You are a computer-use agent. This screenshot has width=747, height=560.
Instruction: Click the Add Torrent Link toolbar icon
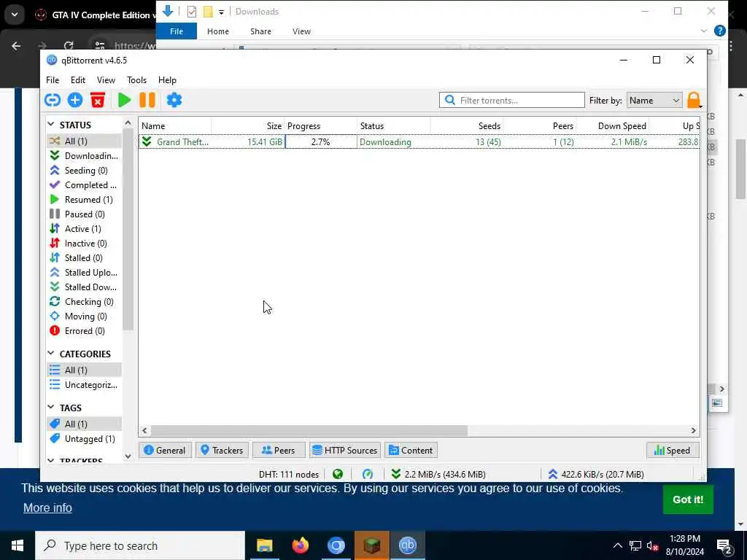(x=53, y=100)
